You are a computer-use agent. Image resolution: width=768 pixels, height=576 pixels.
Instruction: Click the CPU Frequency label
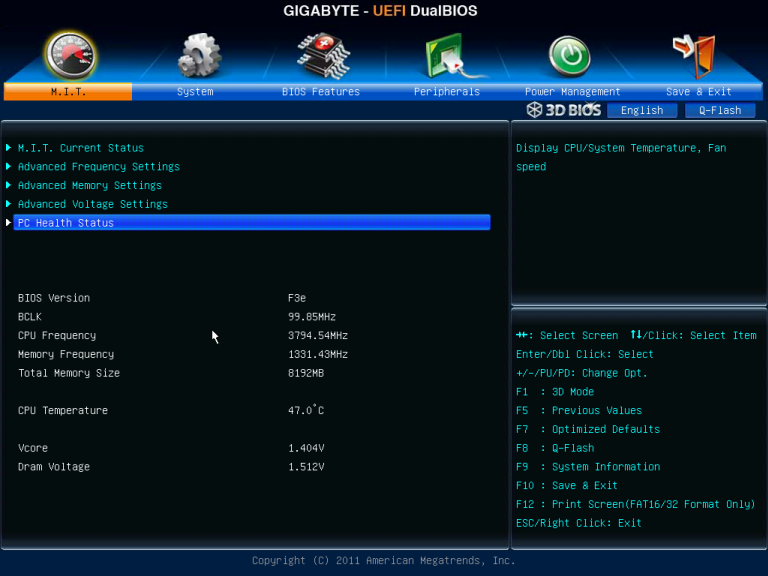coord(57,336)
